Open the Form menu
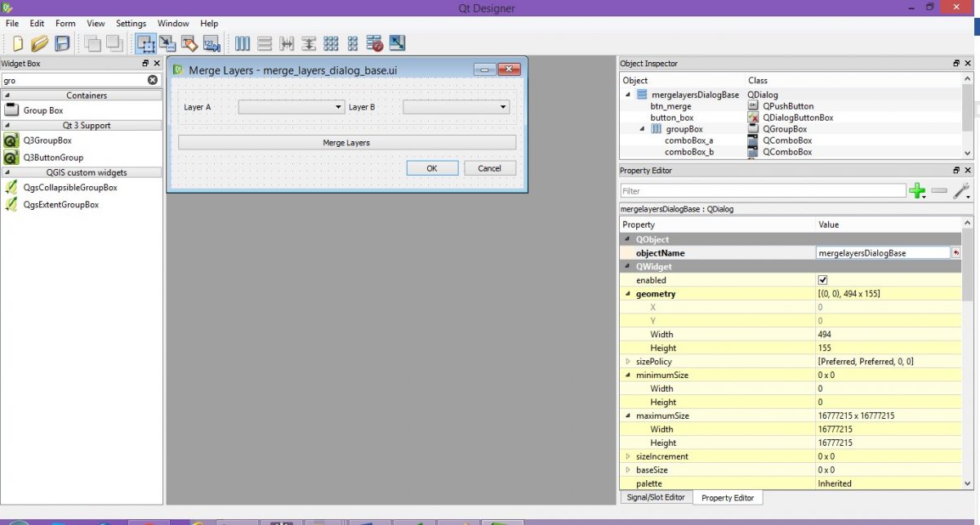Screen dimensions: 980x525 click(x=65, y=23)
